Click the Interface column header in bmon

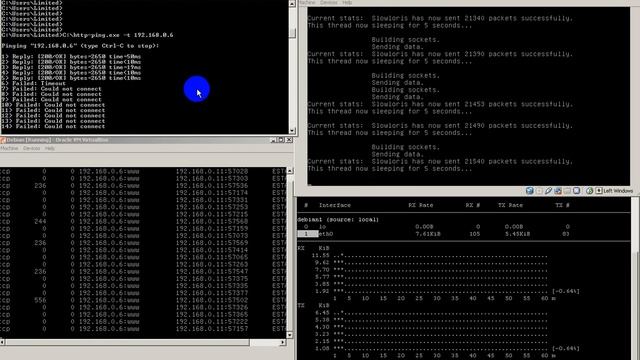pos(335,205)
